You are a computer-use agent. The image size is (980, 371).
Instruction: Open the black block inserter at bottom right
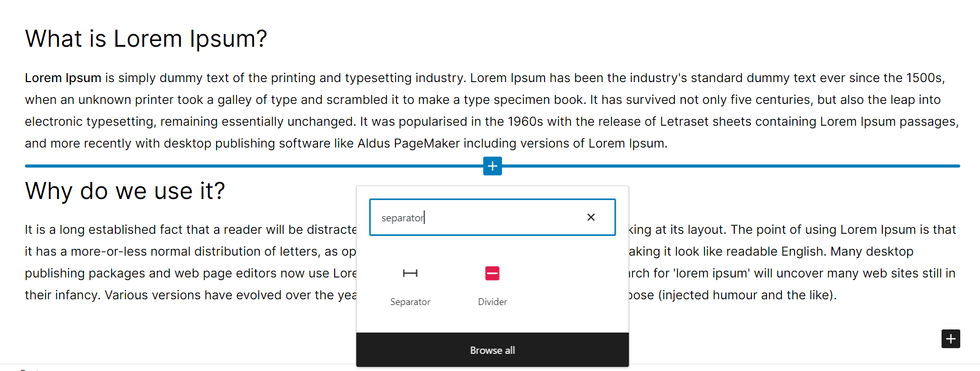tap(951, 339)
